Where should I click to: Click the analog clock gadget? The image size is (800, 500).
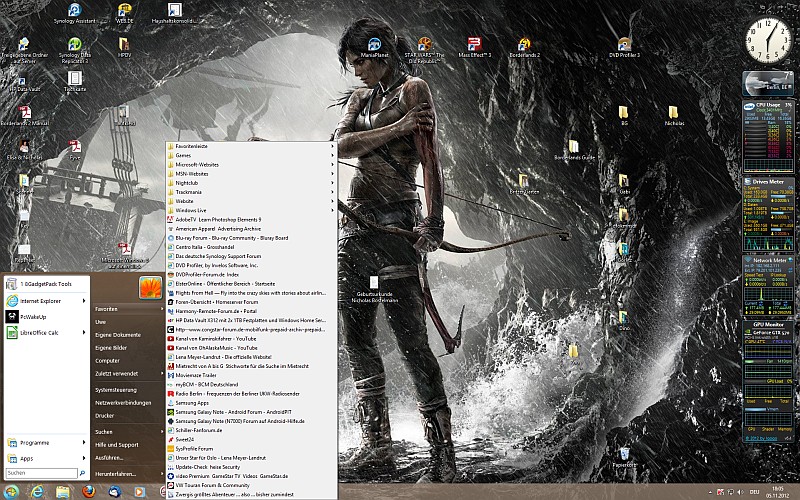(x=768, y=40)
